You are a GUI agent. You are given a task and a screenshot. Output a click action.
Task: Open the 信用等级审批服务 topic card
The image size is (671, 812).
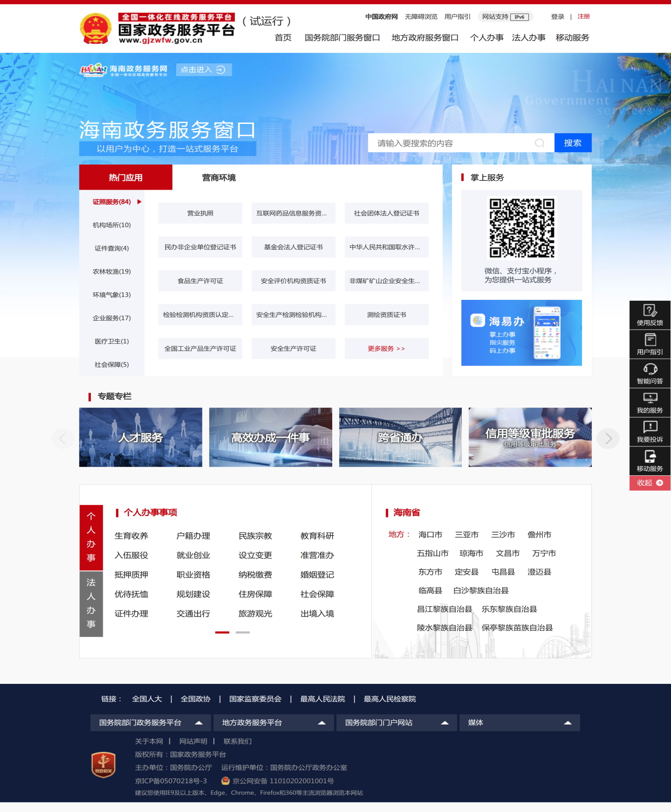coord(530,437)
